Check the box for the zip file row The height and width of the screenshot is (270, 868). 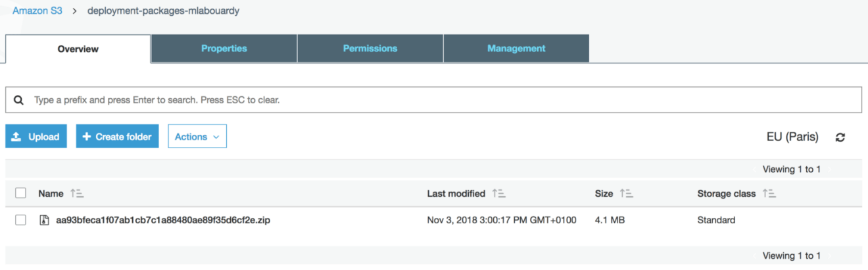(20, 220)
